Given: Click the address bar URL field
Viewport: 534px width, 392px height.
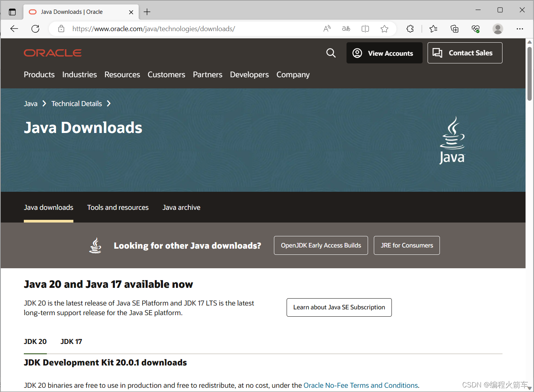Looking at the screenshot, I should coord(154,29).
